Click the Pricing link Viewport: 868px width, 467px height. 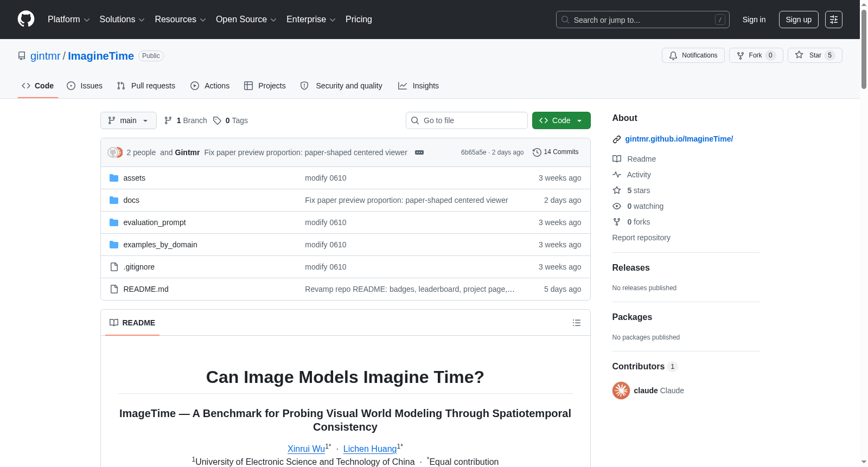[359, 20]
